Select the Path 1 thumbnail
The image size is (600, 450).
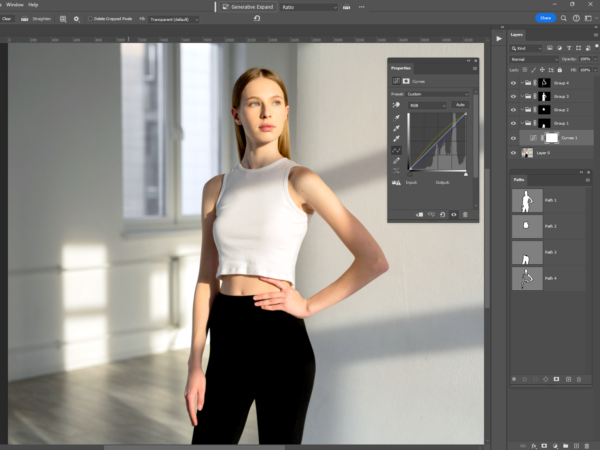[x=527, y=201]
